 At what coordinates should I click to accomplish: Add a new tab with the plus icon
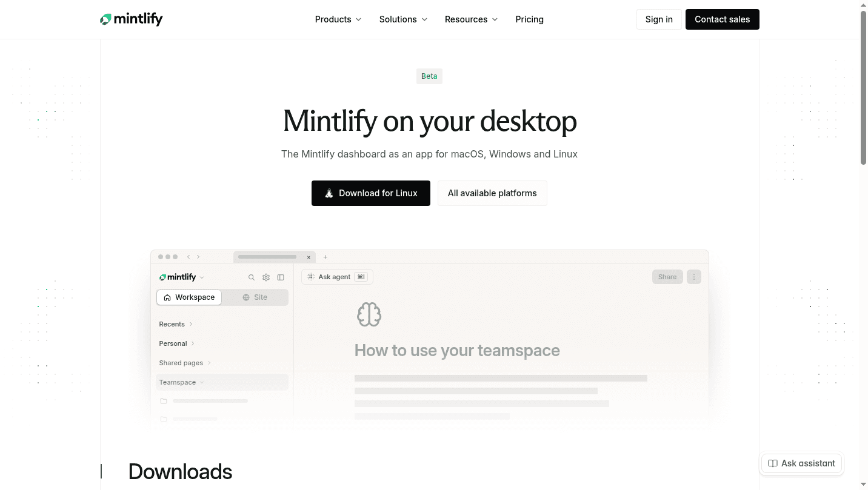pyautogui.click(x=326, y=257)
